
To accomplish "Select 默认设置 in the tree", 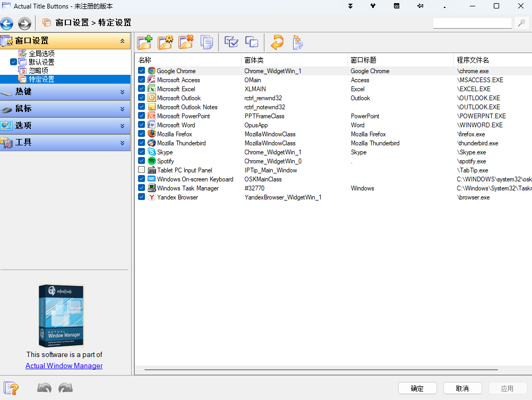I will 41,62.
